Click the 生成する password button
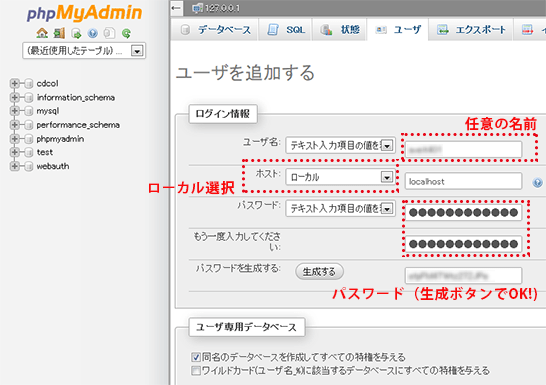This screenshot has width=546, height=385. [x=319, y=272]
